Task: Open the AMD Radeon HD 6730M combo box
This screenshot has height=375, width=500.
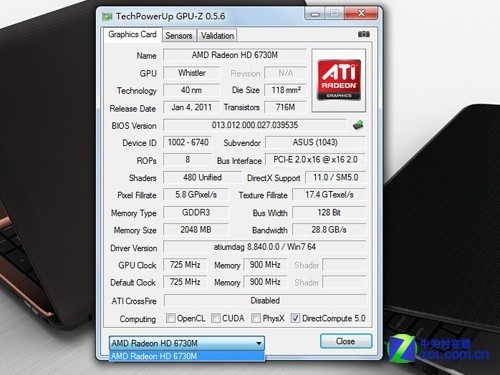Action: click(187, 343)
